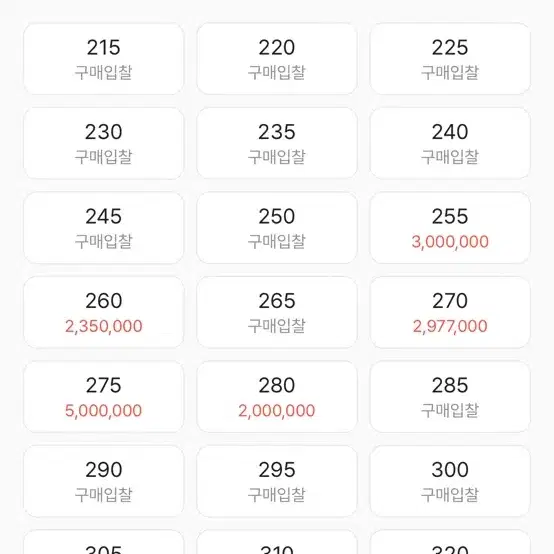Choose size 260 priced 2,350,000
Image resolution: width=554 pixels, height=554 pixels.
[104, 312]
